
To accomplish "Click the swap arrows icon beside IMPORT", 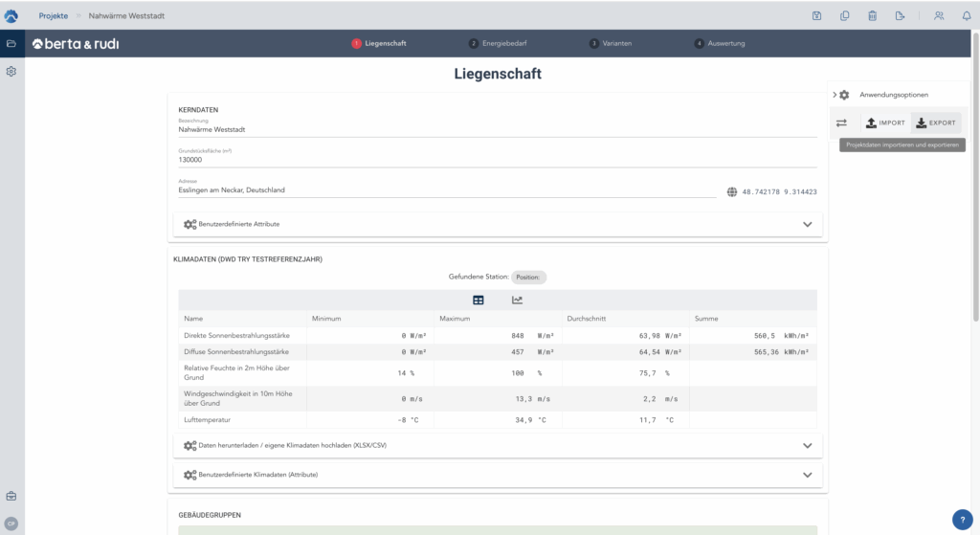I will tap(841, 123).
